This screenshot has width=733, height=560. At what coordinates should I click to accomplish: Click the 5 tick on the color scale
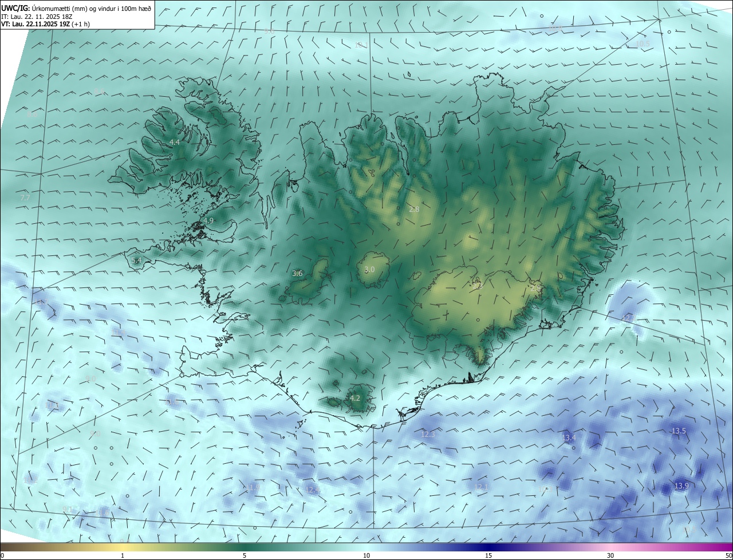[245, 555]
